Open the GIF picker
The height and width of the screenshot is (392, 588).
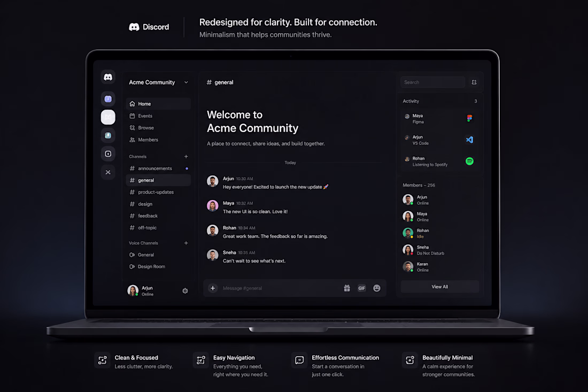[361, 288]
